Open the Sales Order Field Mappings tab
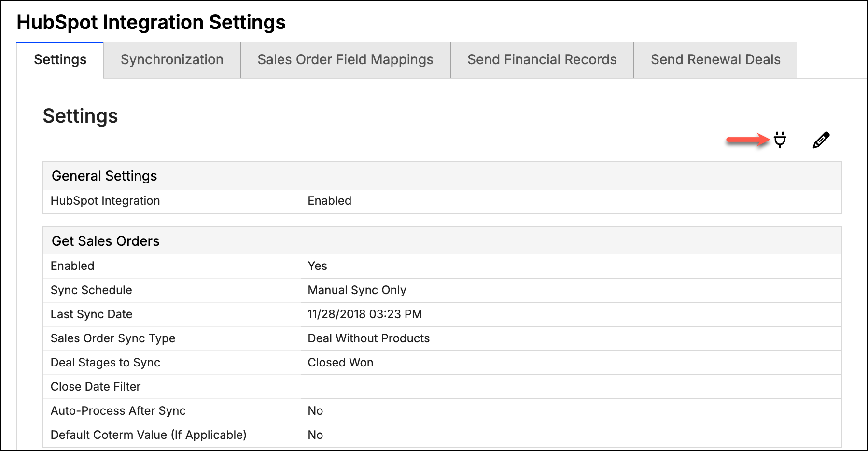868x451 pixels. tap(345, 60)
